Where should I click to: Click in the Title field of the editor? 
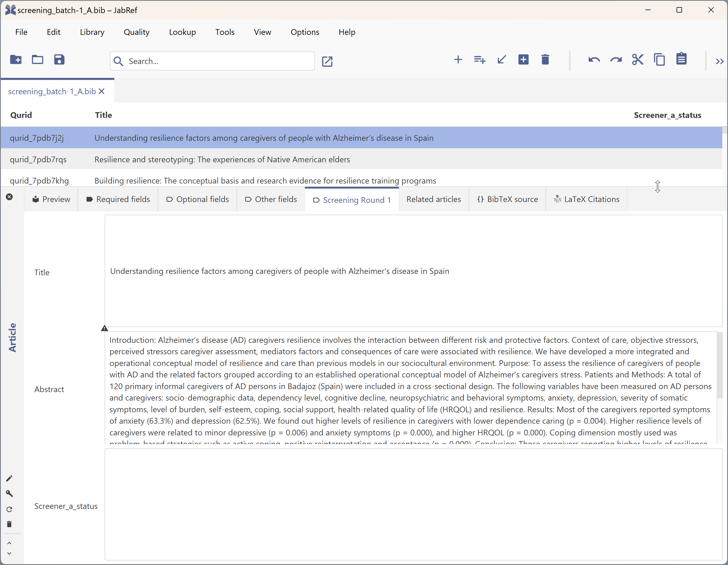pos(413,271)
